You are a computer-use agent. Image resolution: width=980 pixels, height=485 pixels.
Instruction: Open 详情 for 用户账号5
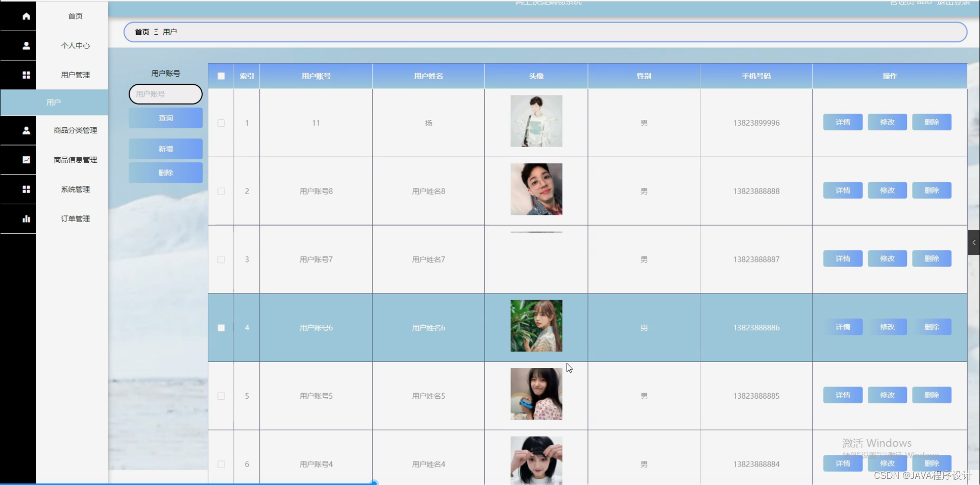click(x=843, y=395)
